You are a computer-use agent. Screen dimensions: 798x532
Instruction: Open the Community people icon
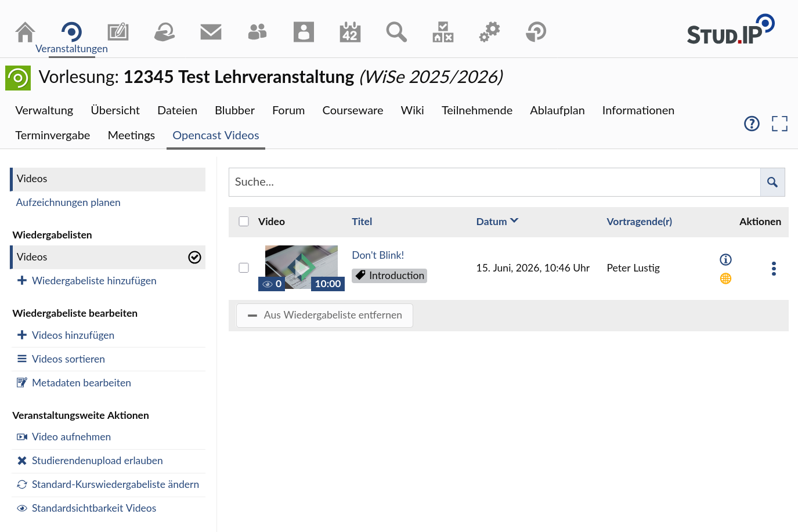[x=257, y=32]
